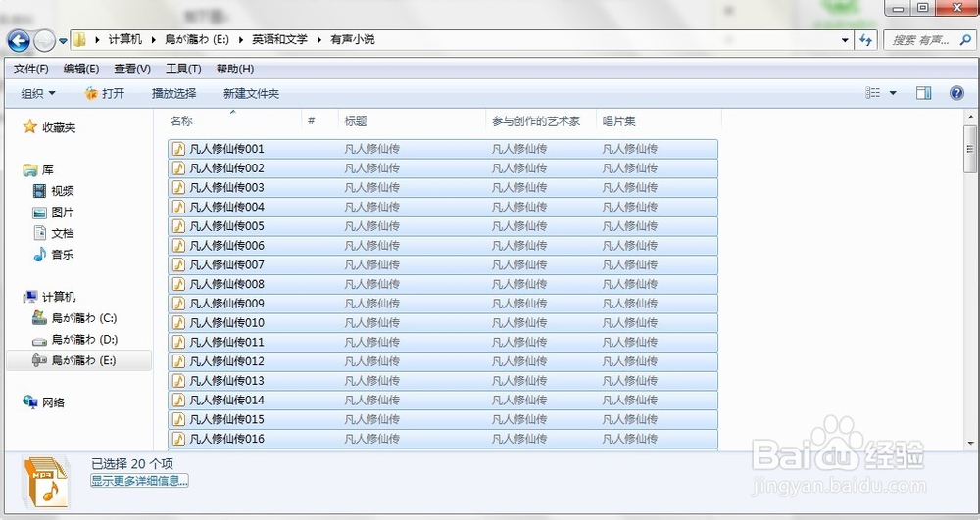Click the music icon of 凡人修仙传009

pos(178,304)
